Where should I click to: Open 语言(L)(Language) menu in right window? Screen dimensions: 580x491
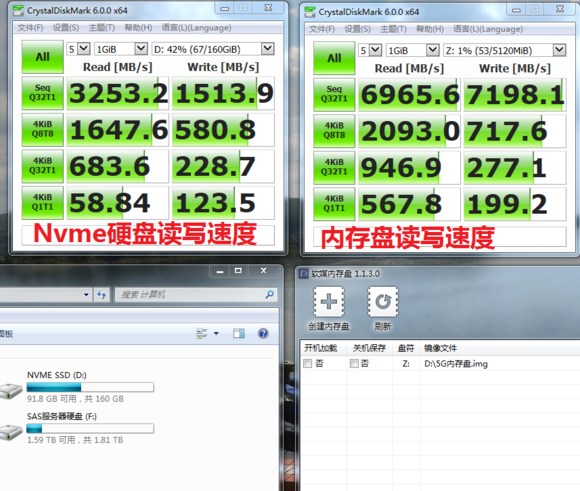click(x=488, y=29)
